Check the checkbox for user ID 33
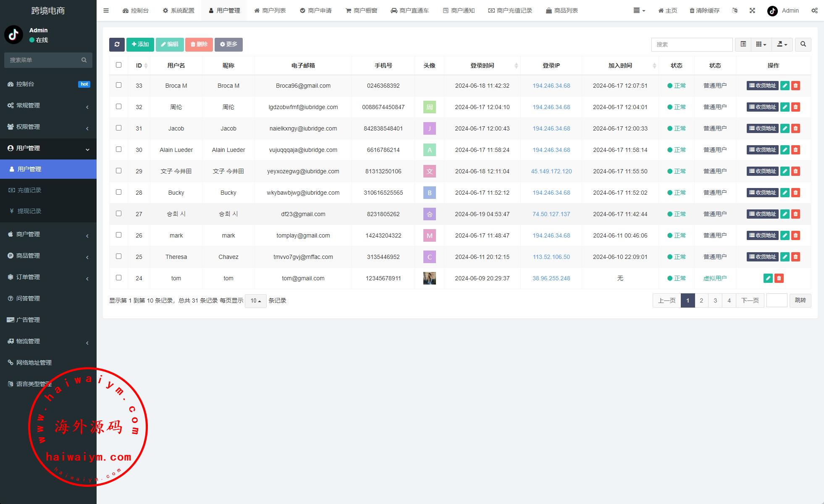 [118, 85]
